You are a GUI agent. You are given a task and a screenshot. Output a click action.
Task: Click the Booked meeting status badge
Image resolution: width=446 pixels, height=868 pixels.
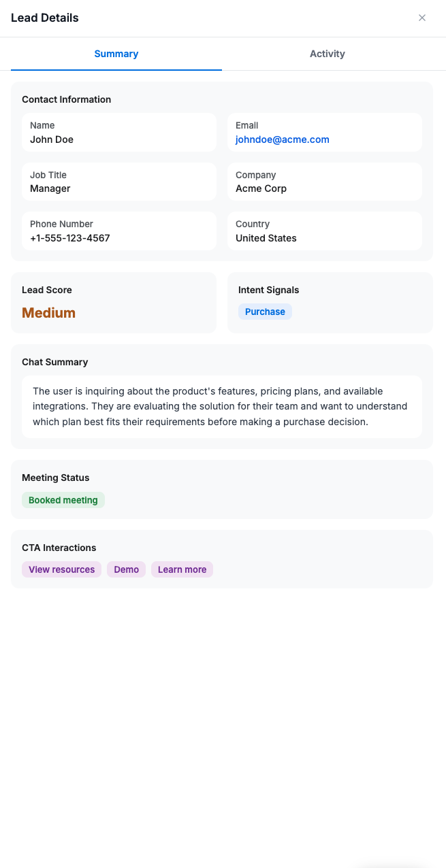coord(63,500)
